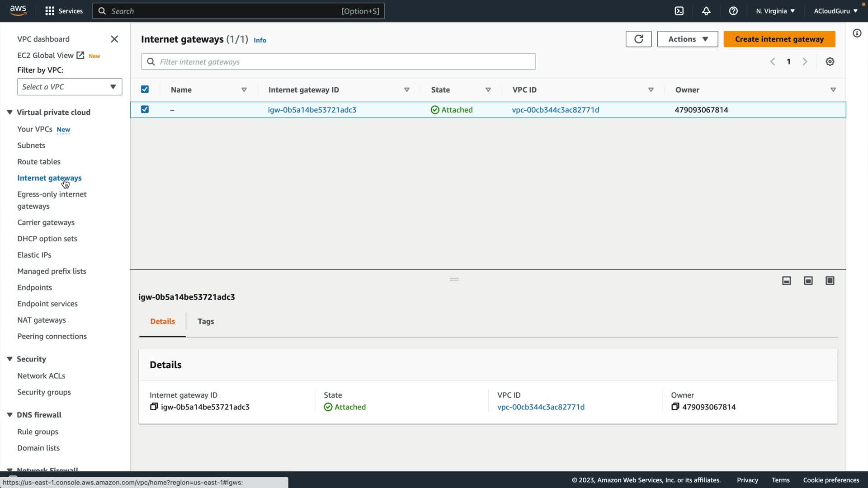868x488 pixels.
Task: Open the N. Virginia region selector
Action: click(x=775, y=11)
